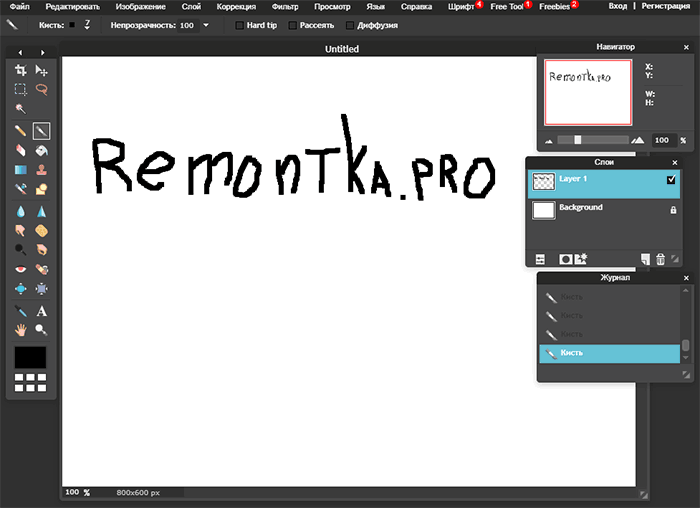This screenshot has height=508, width=700.
Task: Select the Red Eye Reduction tool
Action: point(21,269)
